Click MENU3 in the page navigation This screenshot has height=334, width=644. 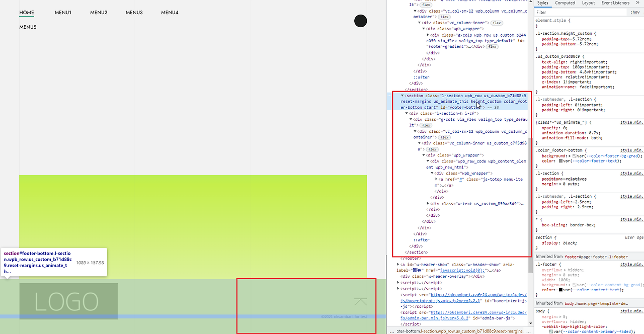[134, 13]
